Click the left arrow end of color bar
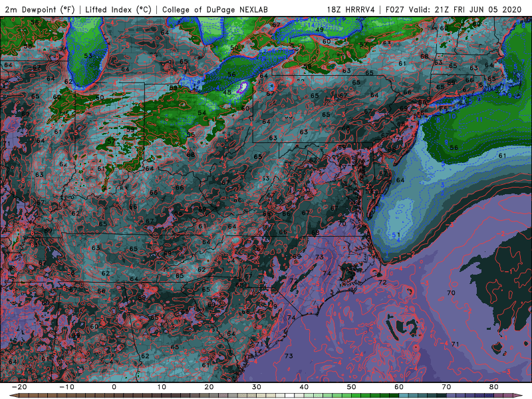 point(13,396)
